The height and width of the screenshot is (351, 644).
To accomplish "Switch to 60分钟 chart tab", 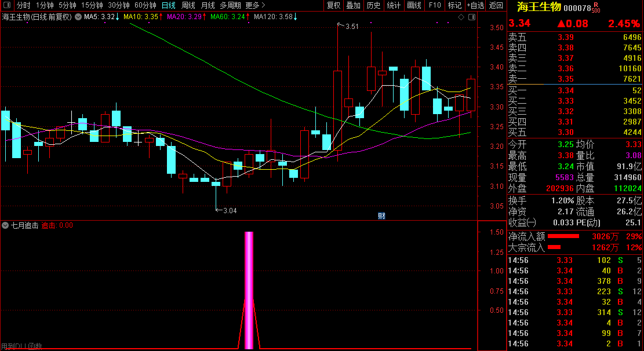I will (x=145, y=5).
